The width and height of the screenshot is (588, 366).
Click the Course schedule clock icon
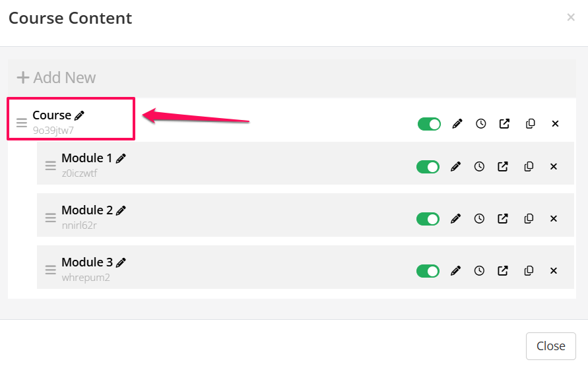tap(481, 124)
